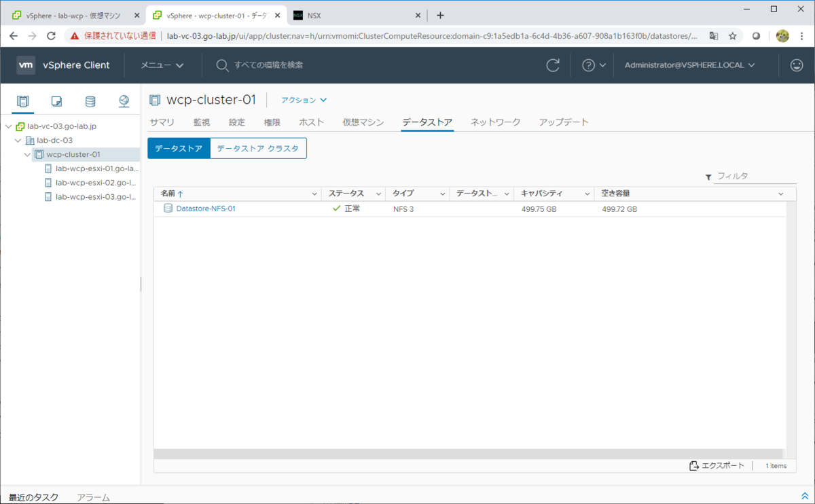The width and height of the screenshot is (815, 504).
Task: Click the vm logo in header
Action: point(26,65)
